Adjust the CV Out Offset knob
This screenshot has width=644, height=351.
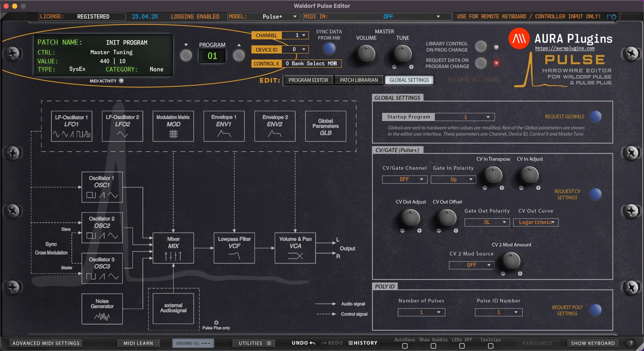447,218
